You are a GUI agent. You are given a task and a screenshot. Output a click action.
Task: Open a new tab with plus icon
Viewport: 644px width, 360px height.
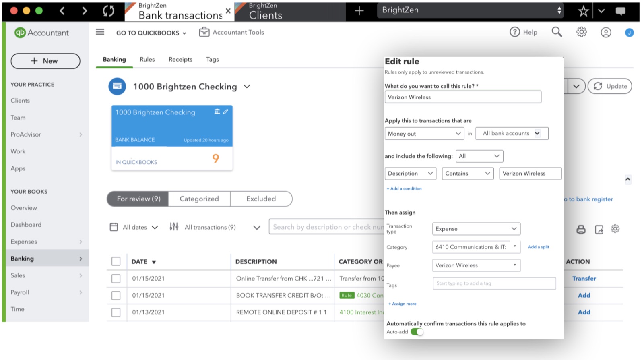coord(359,11)
